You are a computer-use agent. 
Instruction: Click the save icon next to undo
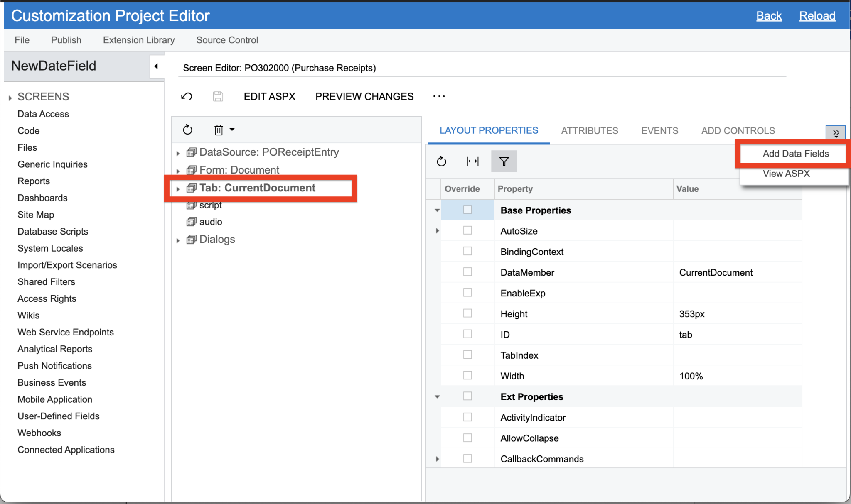[218, 96]
